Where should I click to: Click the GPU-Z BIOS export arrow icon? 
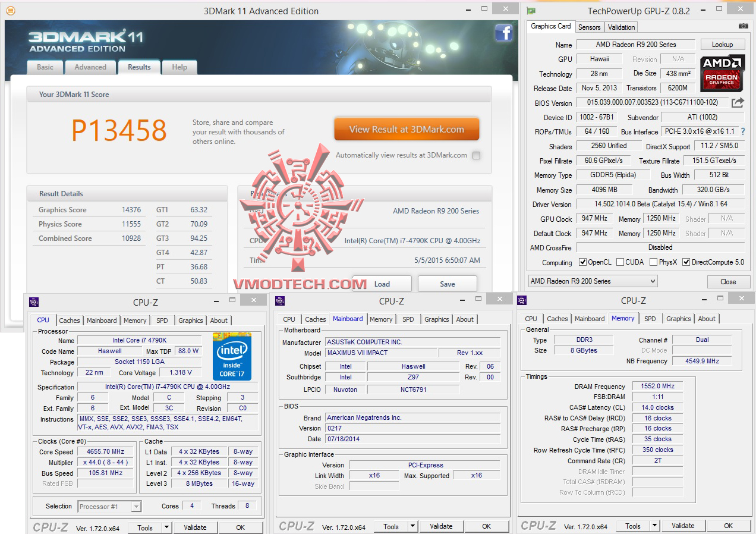(738, 103)
